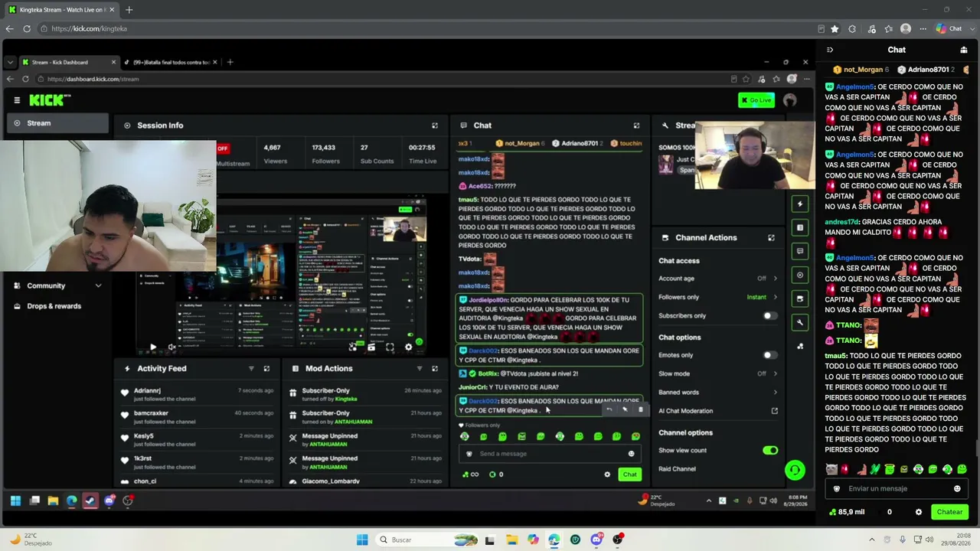This screenshot has width=980, height=551.
Task: Expand the Activity Feed panel
Action: (266, 369)
